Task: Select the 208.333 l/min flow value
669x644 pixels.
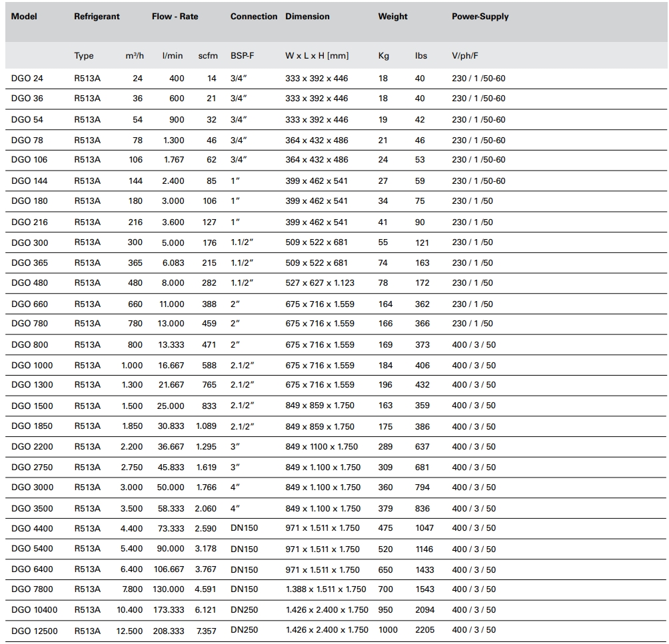Action: click(x=169, y=630)
